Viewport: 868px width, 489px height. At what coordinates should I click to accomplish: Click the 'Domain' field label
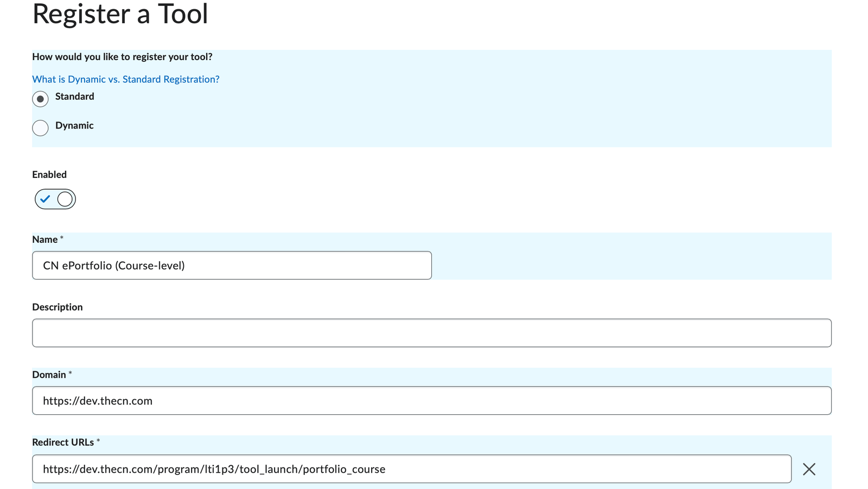point(49,375)
